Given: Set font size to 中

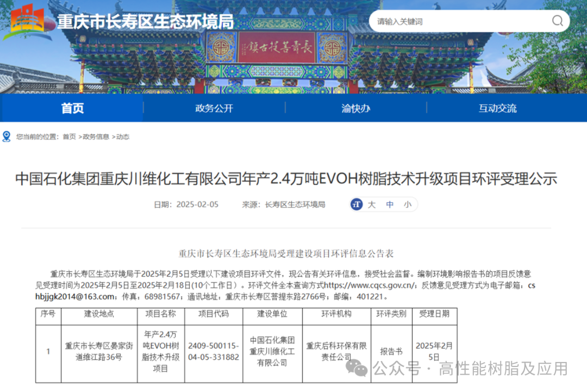Looking at the screenshot, I should 390,204.
